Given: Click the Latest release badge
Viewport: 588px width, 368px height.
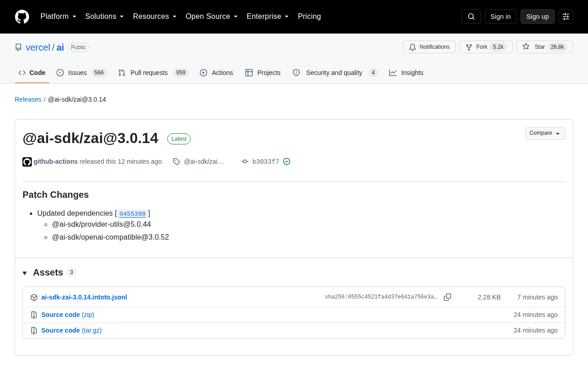Looking at the screenshot, I should (x=179, y=139).
